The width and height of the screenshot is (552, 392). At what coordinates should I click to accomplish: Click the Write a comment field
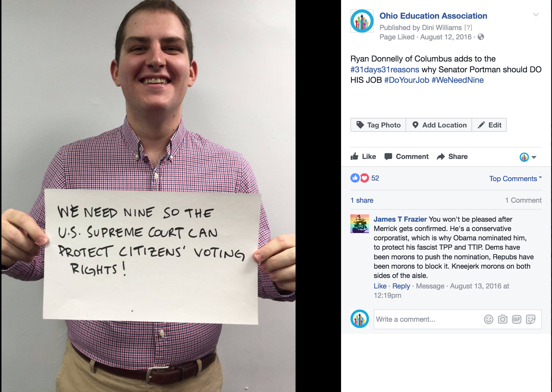[x=428, y=319]
